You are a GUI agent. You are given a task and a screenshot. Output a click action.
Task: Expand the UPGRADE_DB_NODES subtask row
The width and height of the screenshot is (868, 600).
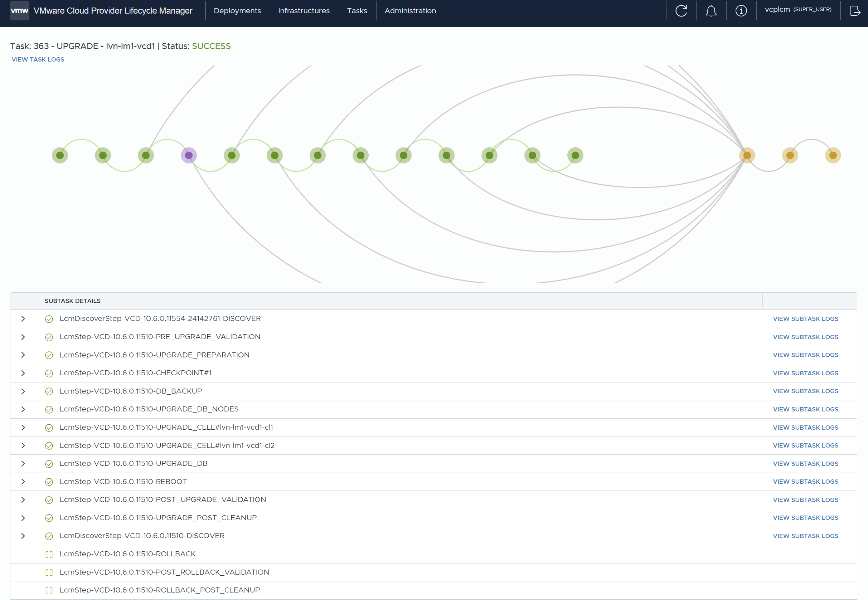click(23, 409)
